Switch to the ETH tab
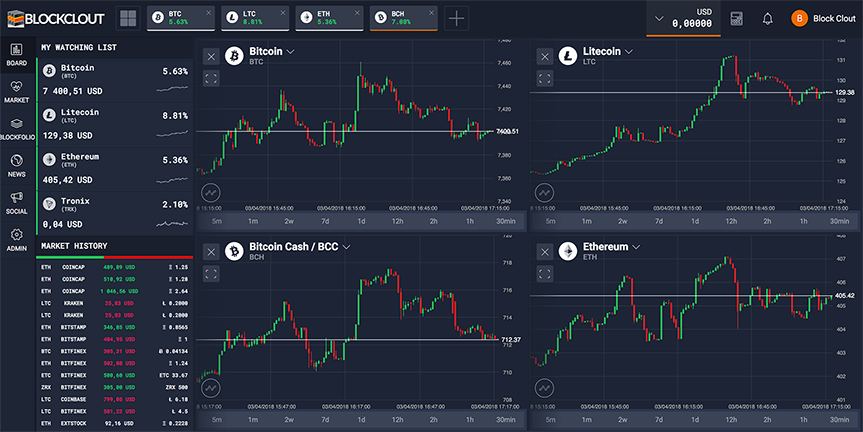Image resolution: width=863 pixels, height=432 pixels. (330, 18)
